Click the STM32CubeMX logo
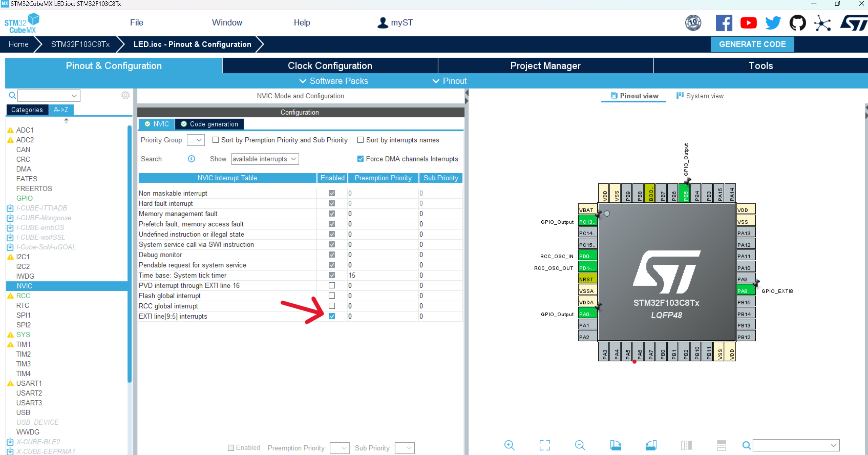 pyautogui.click(x=22, y=23)
